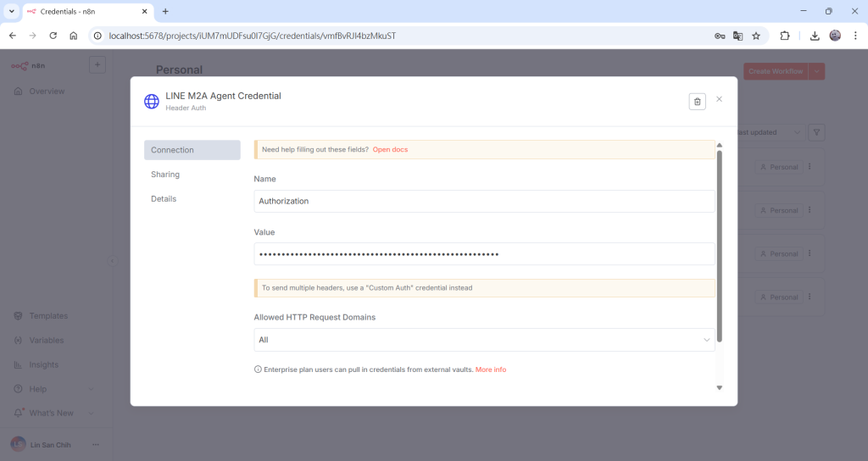Open three-dot menu of first credential row
The width and height of the screenshot is (868, 461).
point(810,167)
